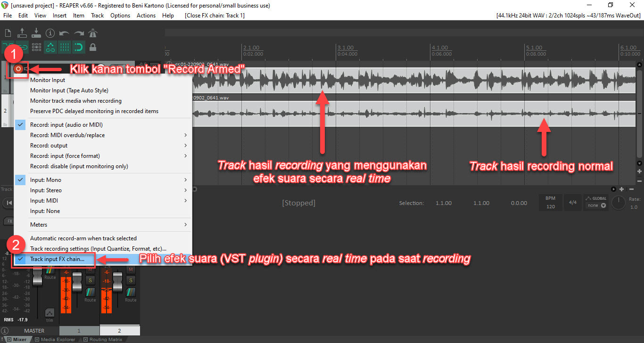
Task: Open checked Track input FX chain entry
Action: [x=103, y=259]
